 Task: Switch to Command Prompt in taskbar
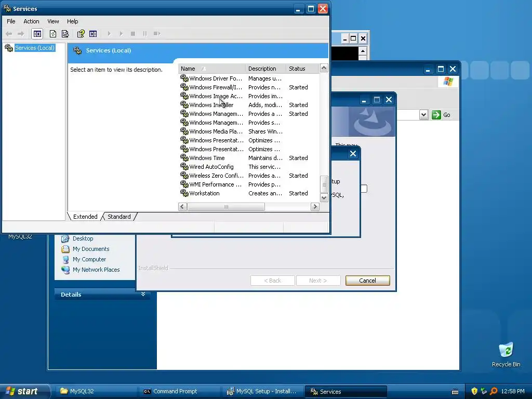(180, 391)
